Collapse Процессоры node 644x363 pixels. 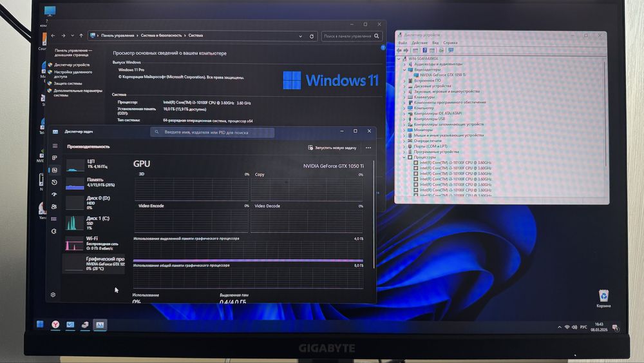(x=404, y=157)
